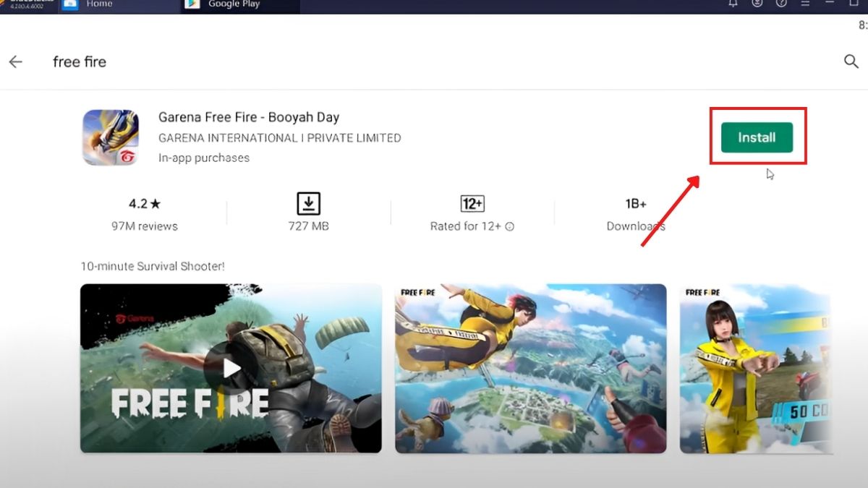Click the Garena Free Fire app icon

pos(110,137)
